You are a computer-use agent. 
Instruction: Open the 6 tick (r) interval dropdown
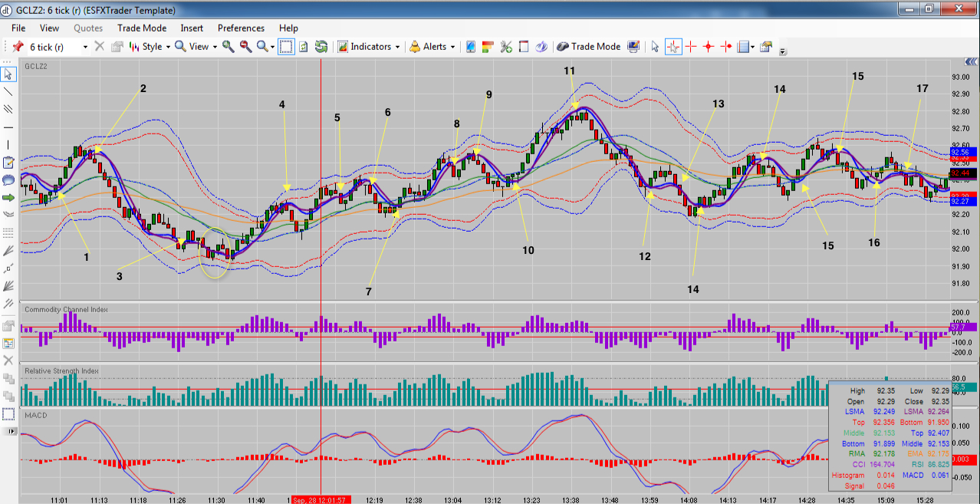tap(85, 47)
